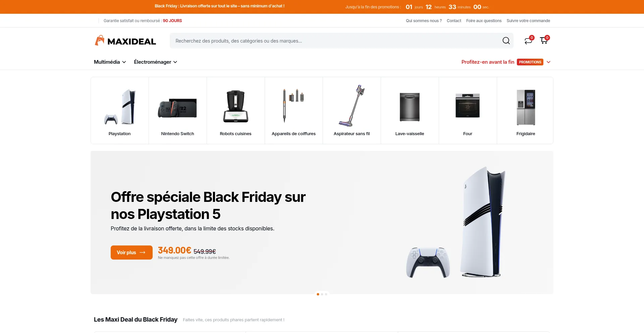Screen dimensions: 644x333
Task: Click the product search input field
Action: tap(335, 41)
